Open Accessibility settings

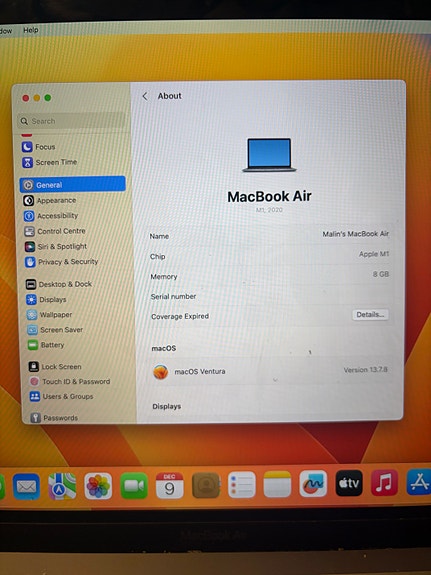51,216
